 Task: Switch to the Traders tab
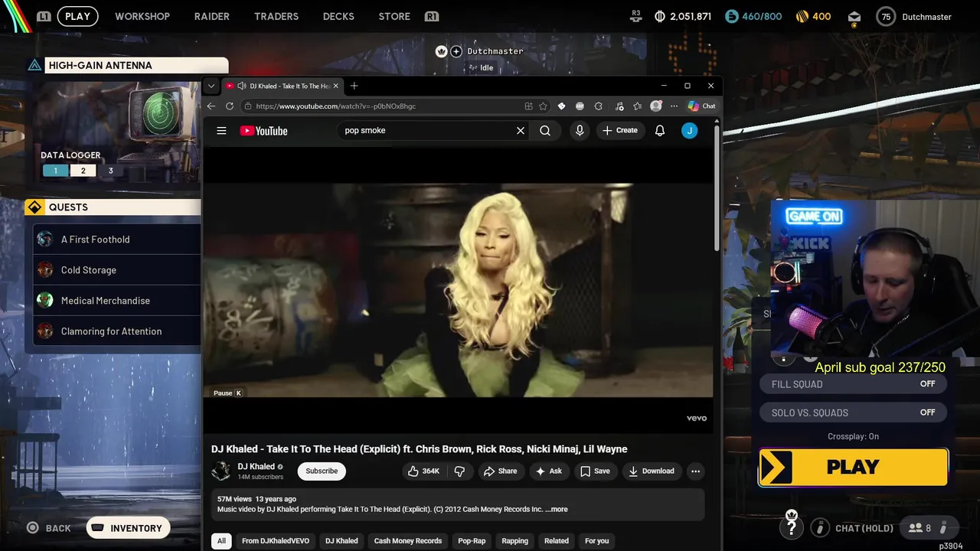click(276, 16)
